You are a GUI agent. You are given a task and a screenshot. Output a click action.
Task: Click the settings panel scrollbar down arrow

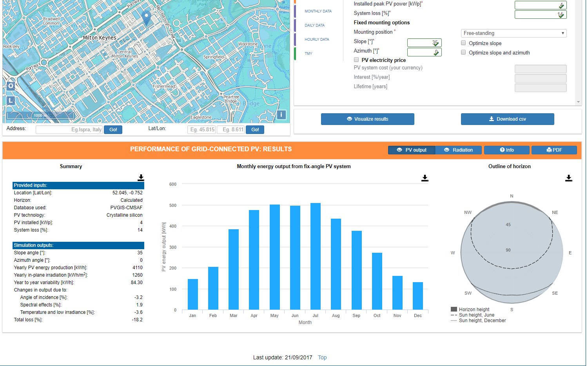(x=578, y=102)
